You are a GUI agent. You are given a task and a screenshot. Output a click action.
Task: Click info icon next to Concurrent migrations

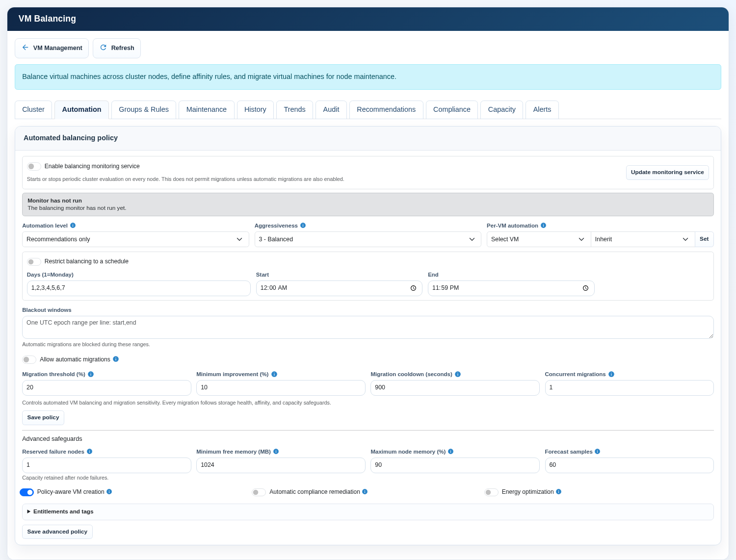(x=611, y=374)
